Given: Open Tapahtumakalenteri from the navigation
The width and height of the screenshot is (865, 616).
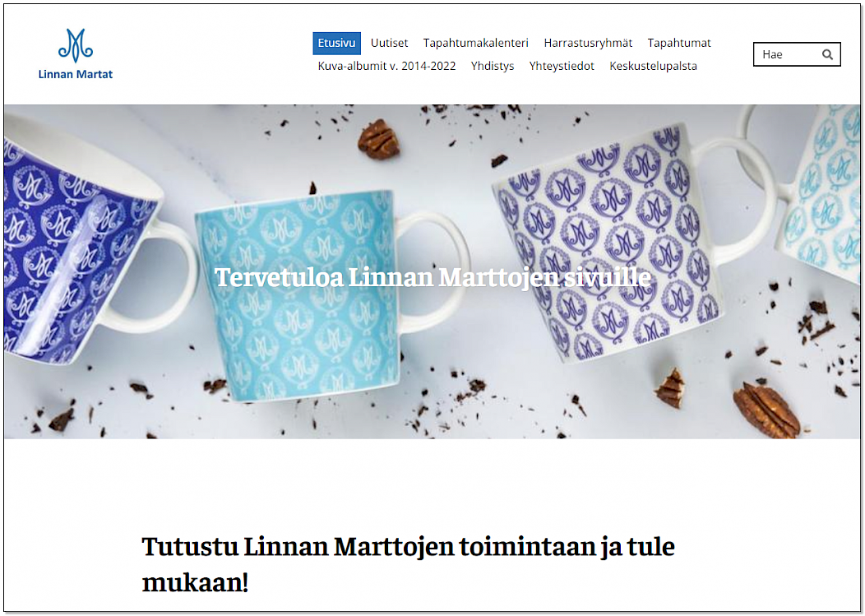Looking at the screenshot, I should [x=475, y=43].
